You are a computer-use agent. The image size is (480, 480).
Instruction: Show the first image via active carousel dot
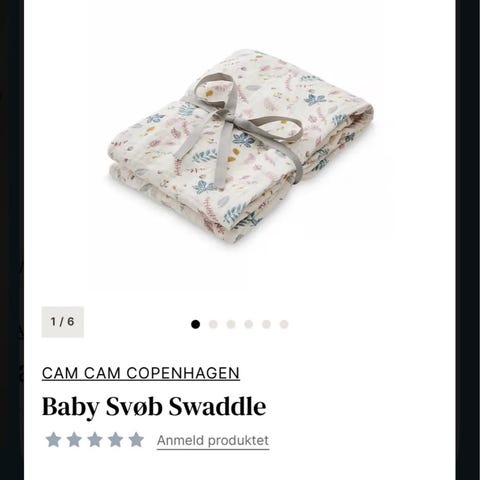(196, 324)
